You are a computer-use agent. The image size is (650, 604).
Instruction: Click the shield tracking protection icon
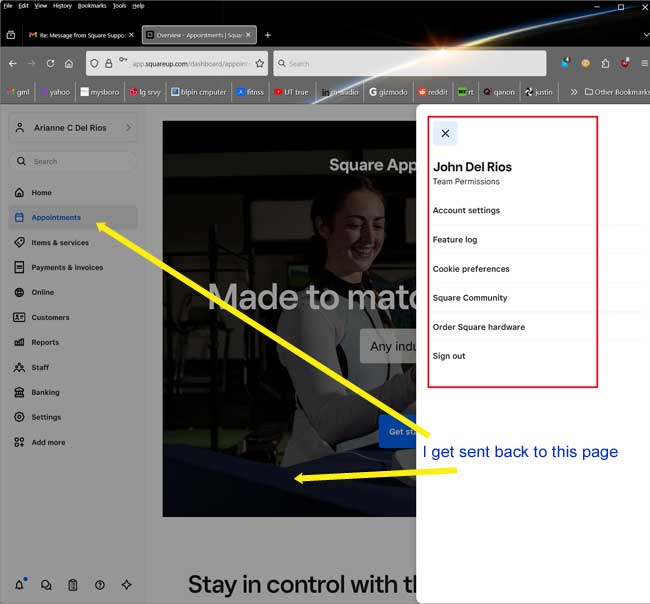click(x=95, y=63)
